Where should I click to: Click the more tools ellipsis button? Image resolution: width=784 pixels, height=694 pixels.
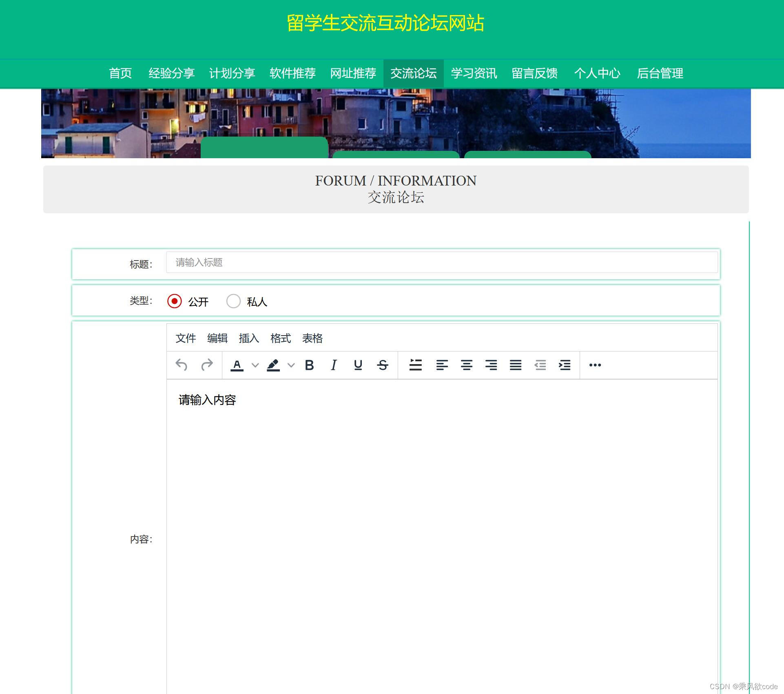click(x=595, y=365)
